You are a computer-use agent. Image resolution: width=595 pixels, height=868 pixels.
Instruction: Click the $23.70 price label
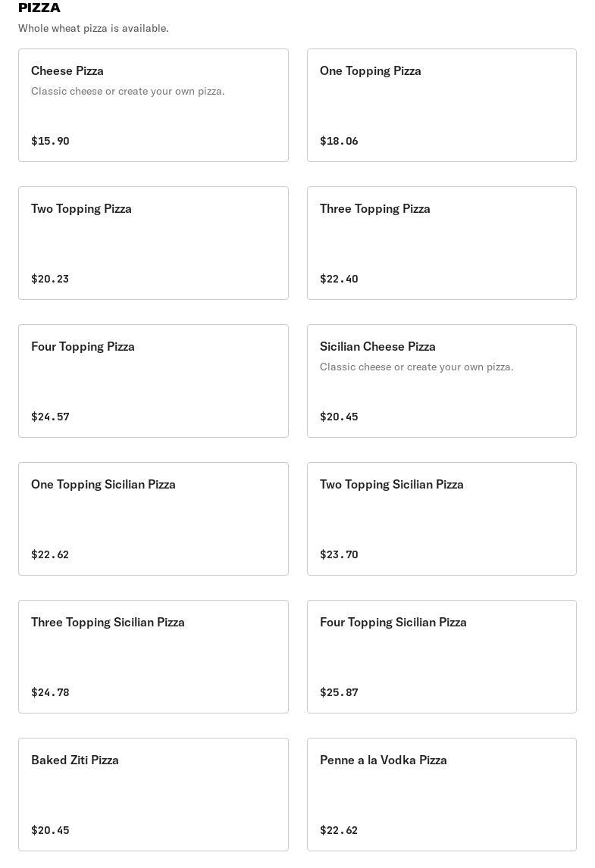click(x=339, y=554)
